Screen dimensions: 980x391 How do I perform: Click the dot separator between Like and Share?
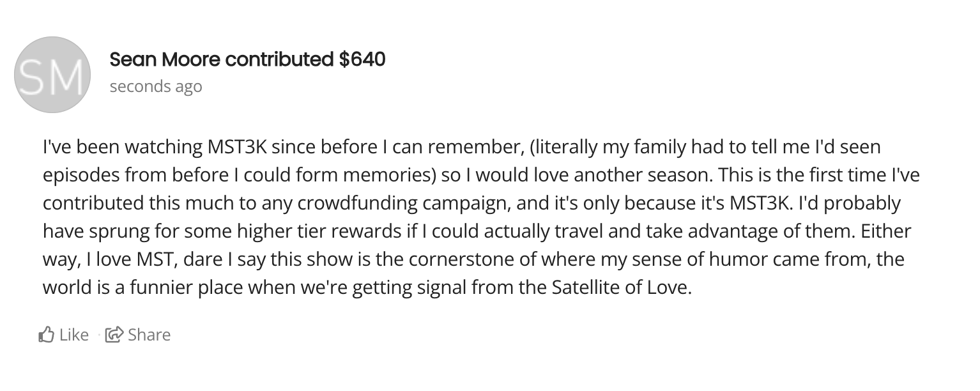pos(99,334)
